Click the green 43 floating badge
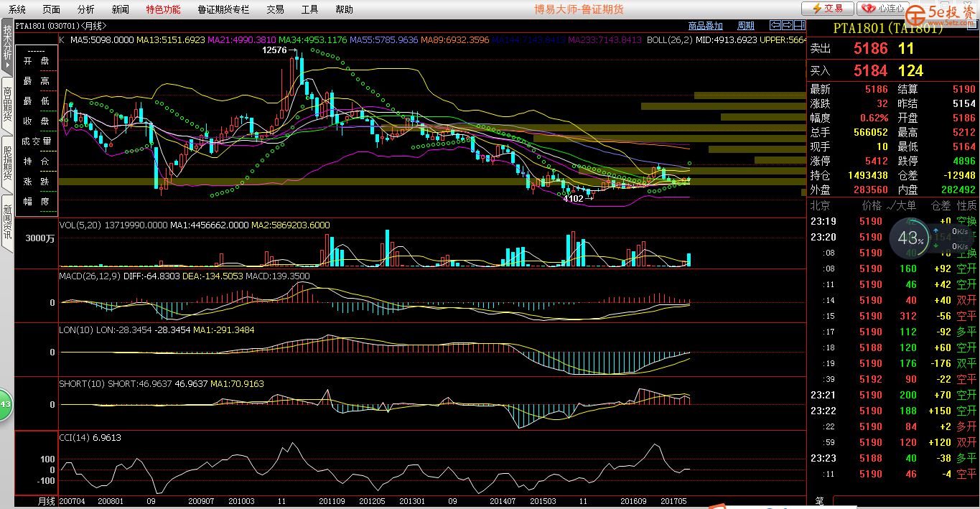980x509 pixels. coord(6,405)
